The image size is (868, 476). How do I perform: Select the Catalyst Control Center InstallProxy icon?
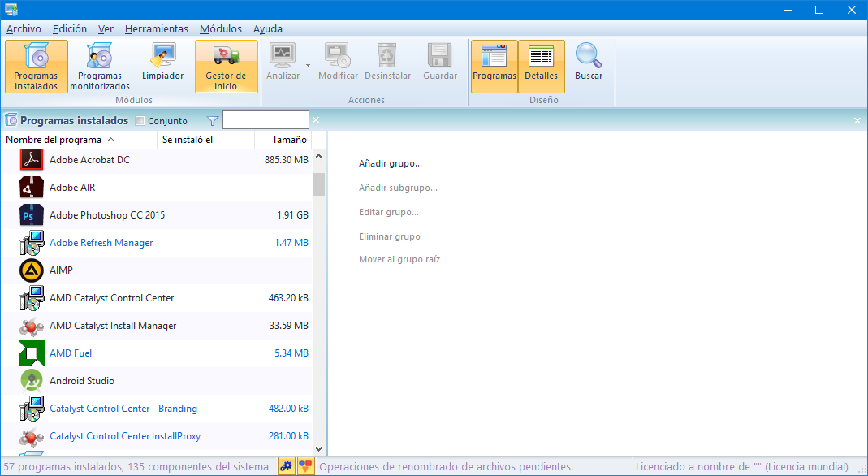[32, 437]
